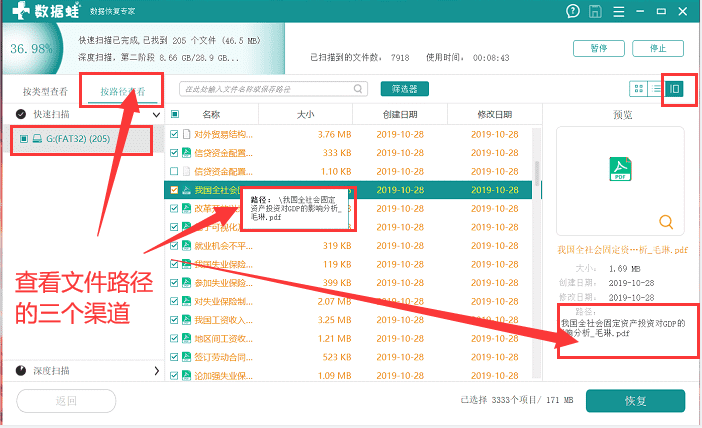702x428 pixels.
Task: Sort by 修改日期 column header
Action: (494, 115)
